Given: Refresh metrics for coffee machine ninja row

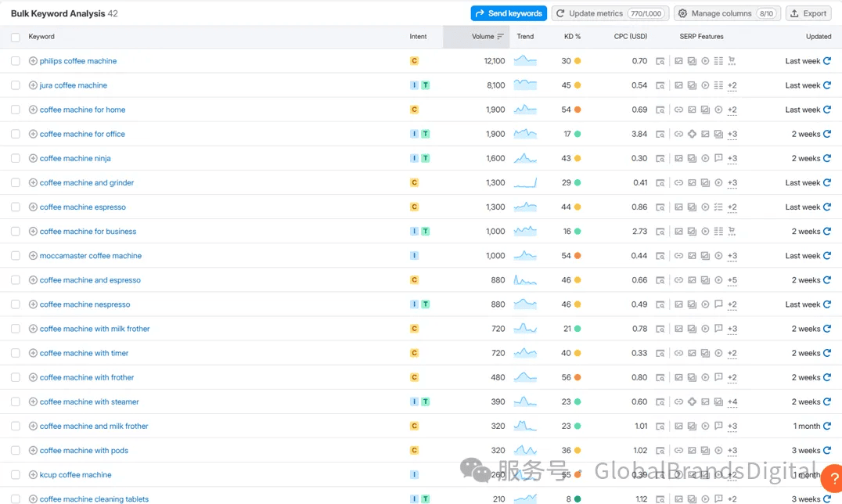Looking at the screenshot, I should [x=827, y=158].
